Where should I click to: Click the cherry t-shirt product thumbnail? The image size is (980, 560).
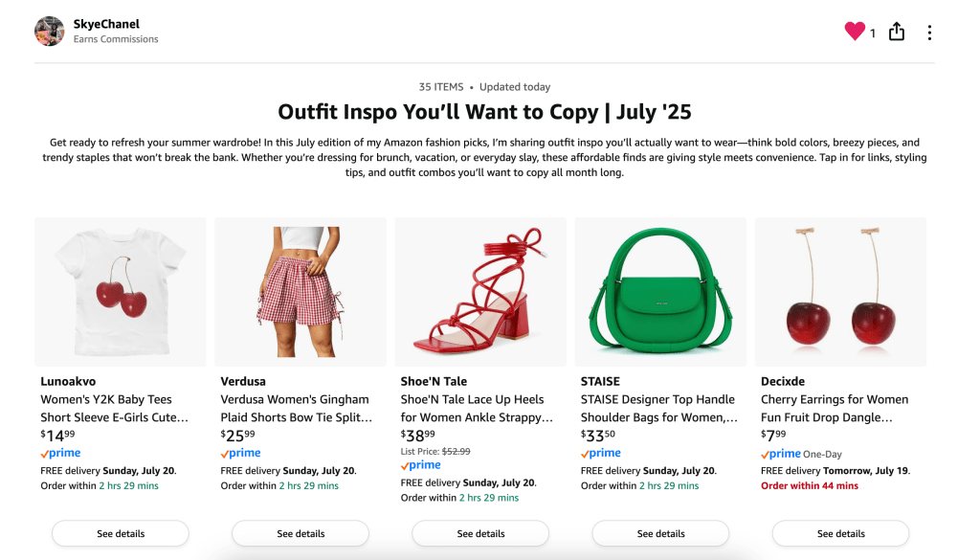tap(120, 292)
